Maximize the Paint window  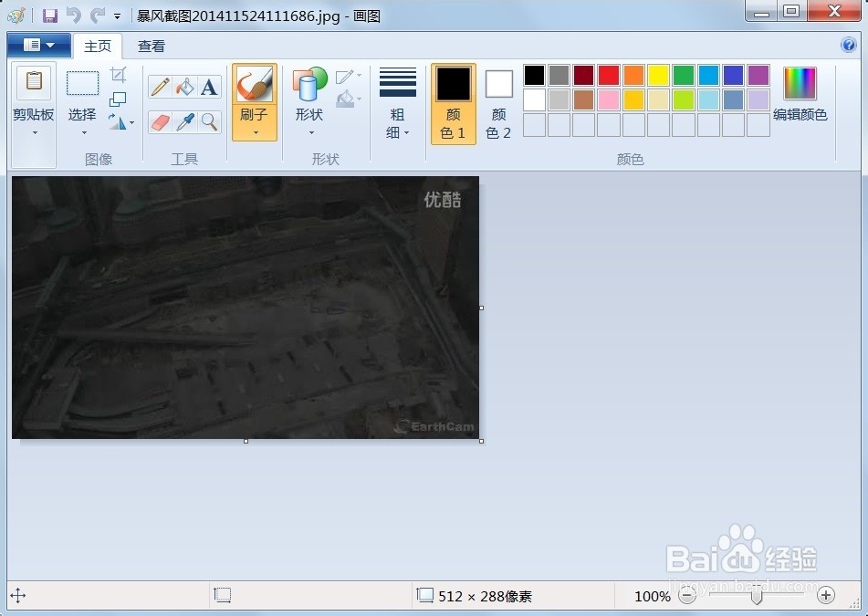pos(791,11)
